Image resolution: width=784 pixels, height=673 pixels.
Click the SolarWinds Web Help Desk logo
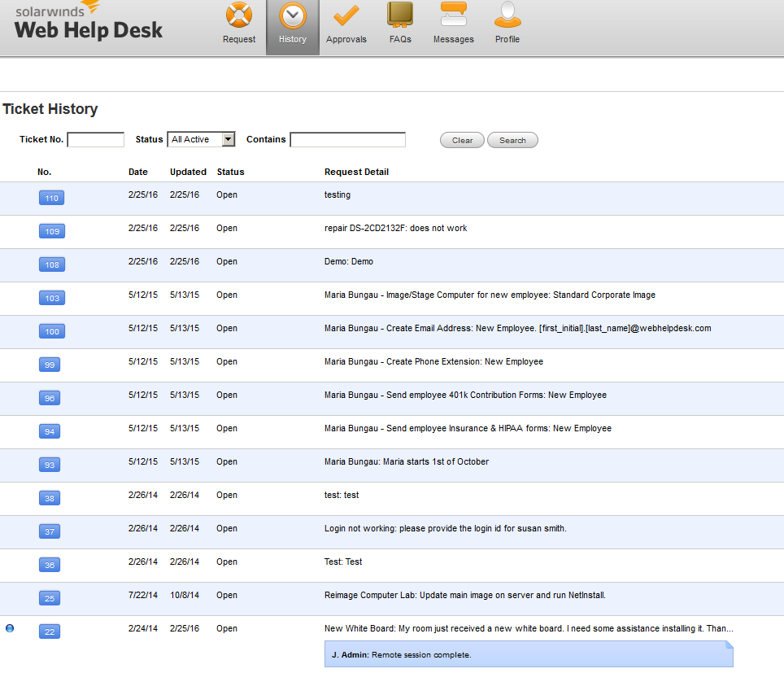click(x=88, y=21)
